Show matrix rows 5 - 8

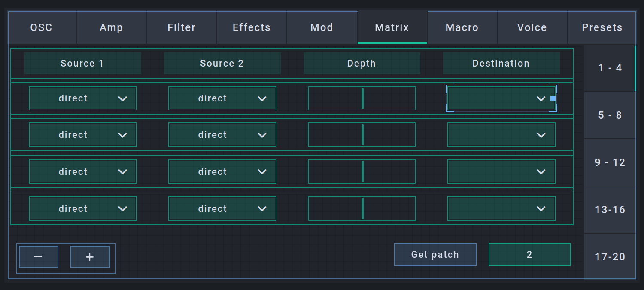coord(610,115)
